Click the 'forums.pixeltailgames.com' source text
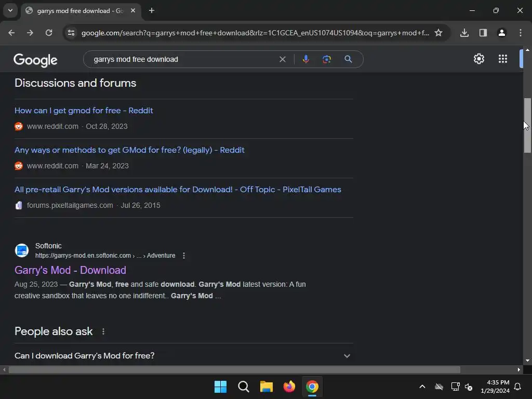This screenshot has width=532, height=399. click(x=70, y=205)
